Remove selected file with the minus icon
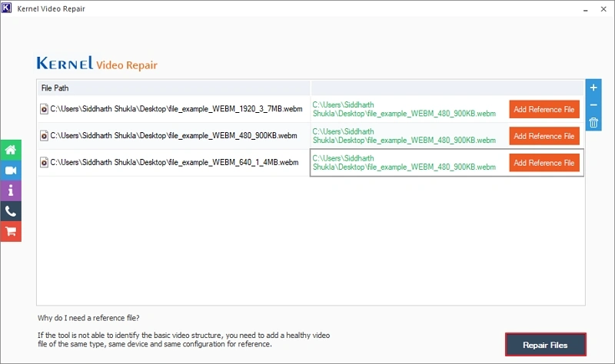 point(593,105)
